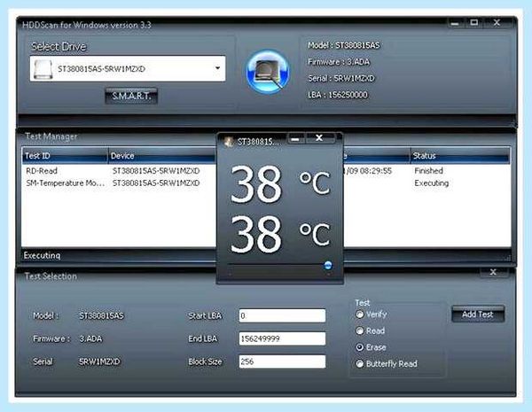Click the LBA : 156250000 info text
532x412 pixels.
[x=338, y=95]
